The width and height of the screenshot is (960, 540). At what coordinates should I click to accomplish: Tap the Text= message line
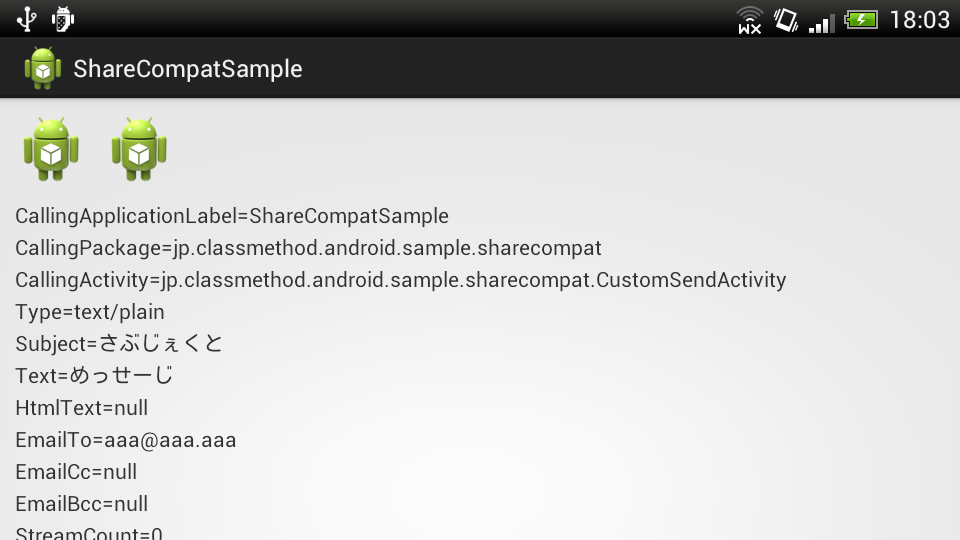click(x=94, y=376)
